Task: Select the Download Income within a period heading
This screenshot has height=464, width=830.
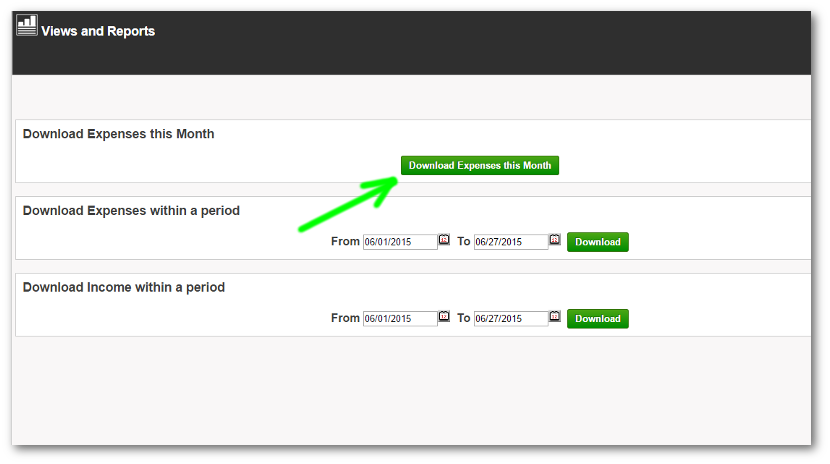Action: tap(124, 288)
